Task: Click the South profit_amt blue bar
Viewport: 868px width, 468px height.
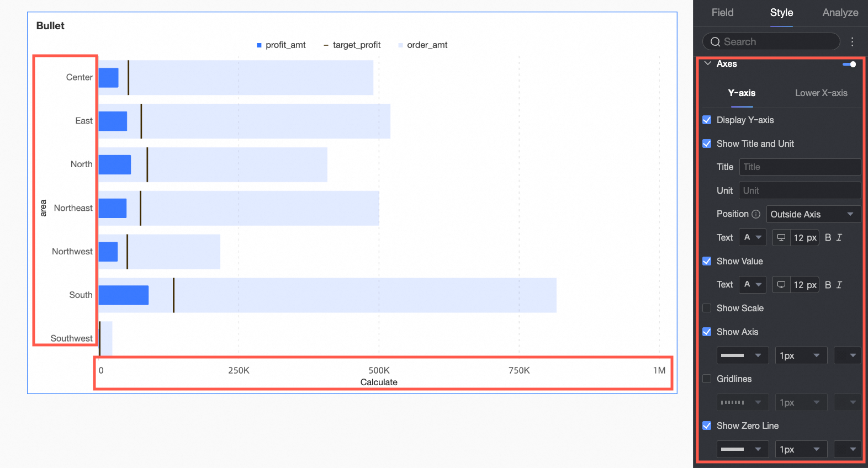Action: pyautogui.click(x=124, y=295)
